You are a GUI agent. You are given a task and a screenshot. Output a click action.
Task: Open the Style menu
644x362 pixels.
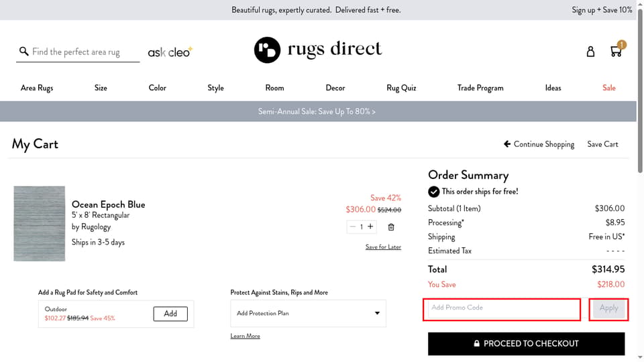click(215, 88)
